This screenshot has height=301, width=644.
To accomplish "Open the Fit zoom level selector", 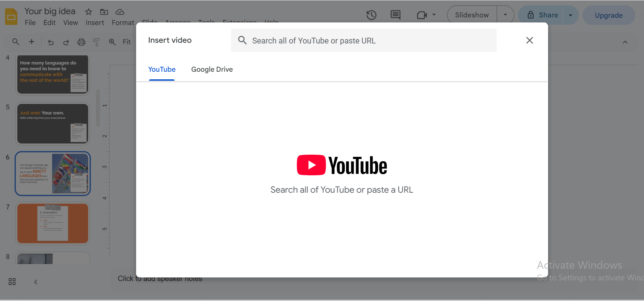I will (127, 42).
